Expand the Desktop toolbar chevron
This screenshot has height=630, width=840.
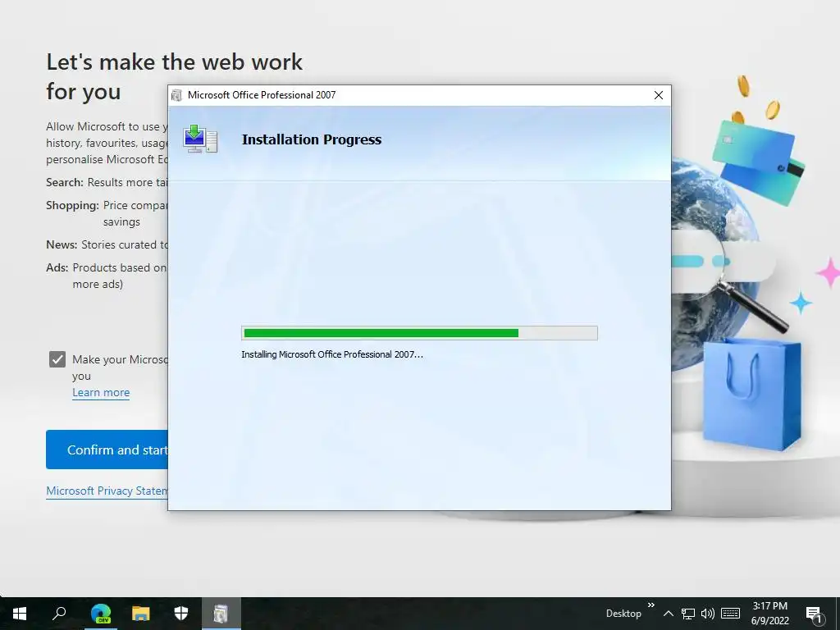click(x=651, y=605)
